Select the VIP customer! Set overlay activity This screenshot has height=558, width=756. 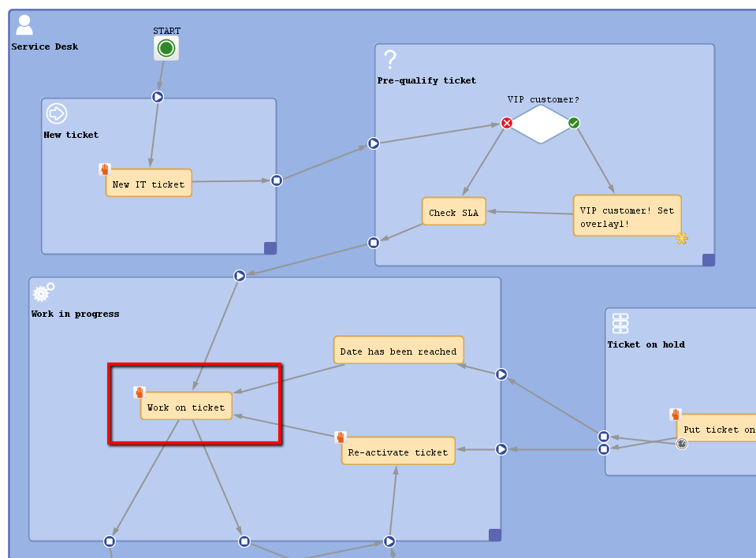coord(627,215)
